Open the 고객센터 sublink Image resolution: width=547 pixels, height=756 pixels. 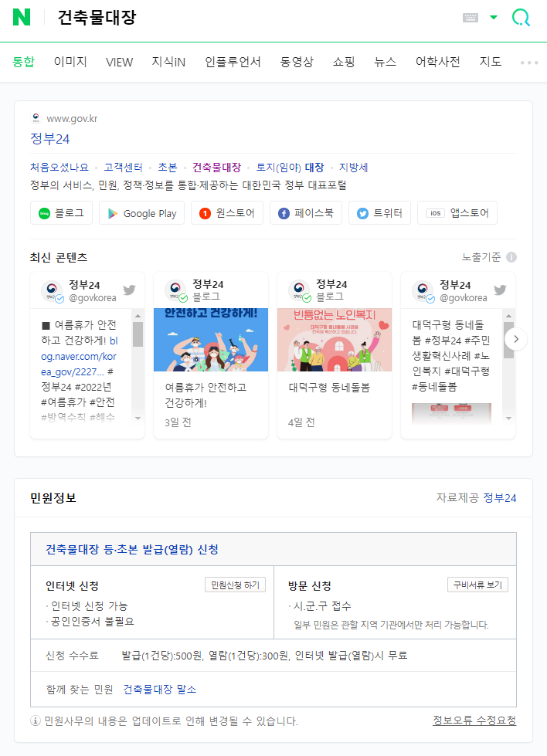(124, 168)
